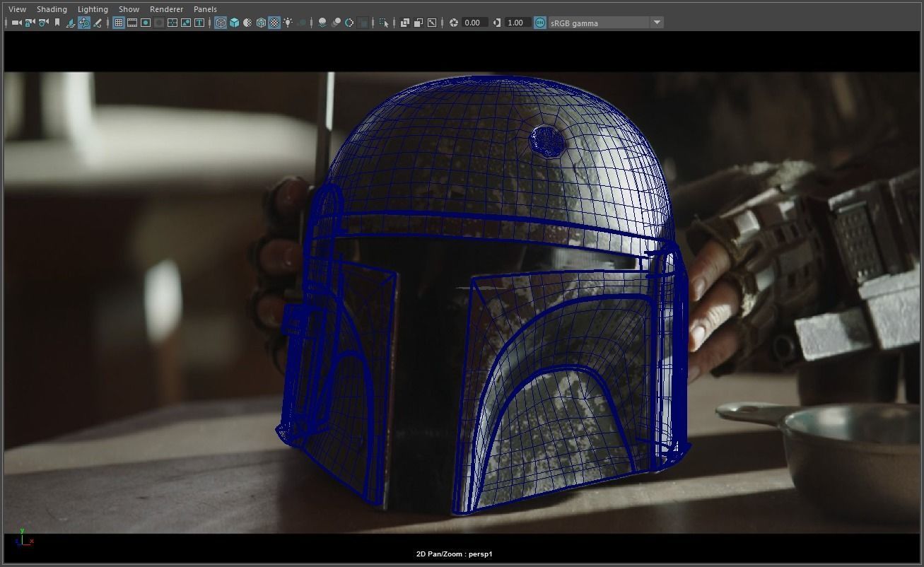Click the Exposure value field
924x567 pixels.
pos(473,23)
